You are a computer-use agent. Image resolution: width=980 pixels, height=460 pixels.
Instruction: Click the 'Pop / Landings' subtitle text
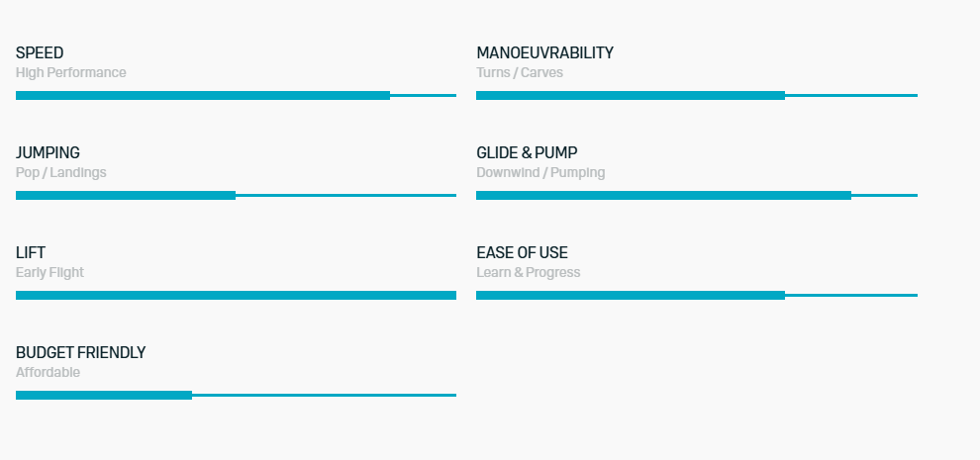(x=60, y=172)
